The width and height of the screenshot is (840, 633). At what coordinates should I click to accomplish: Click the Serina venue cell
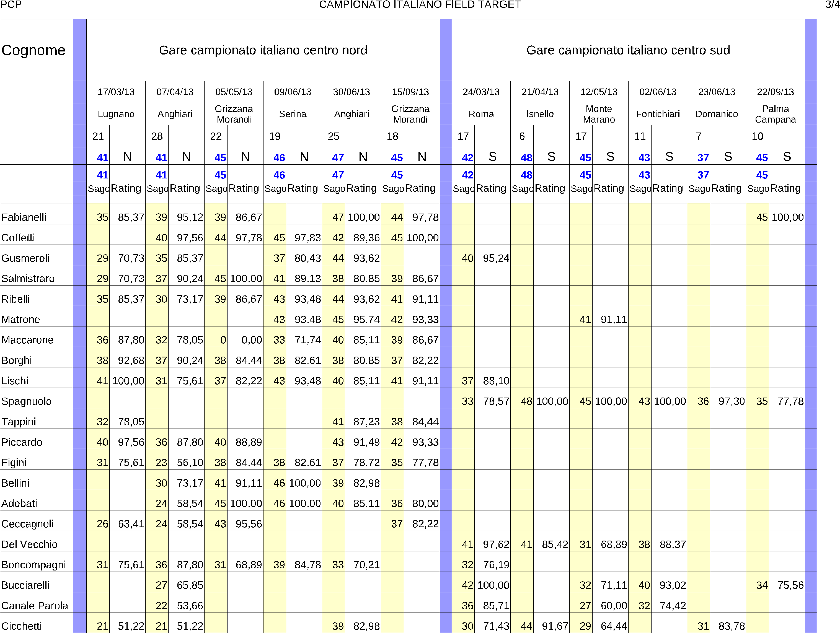(x=292, y=114)
